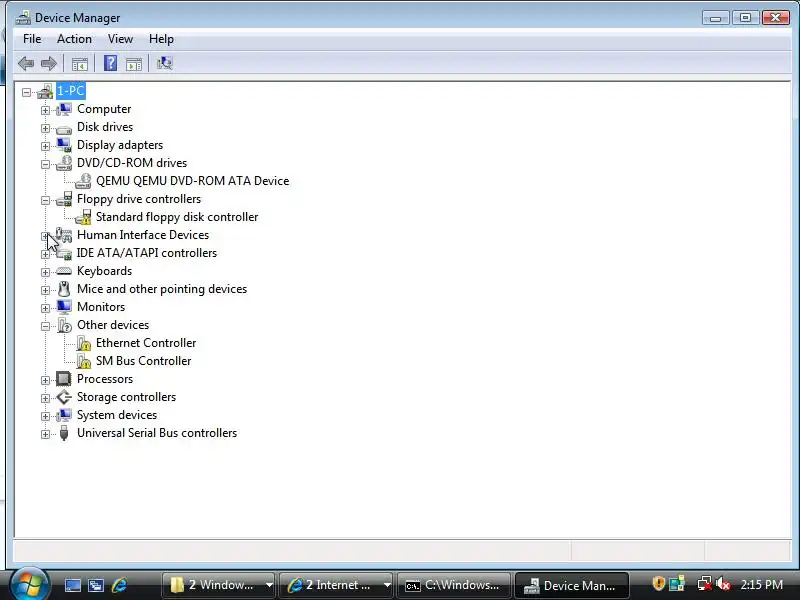
Task: Click the SM Bus Controller warning icon
Action: [x=83, y=361]
